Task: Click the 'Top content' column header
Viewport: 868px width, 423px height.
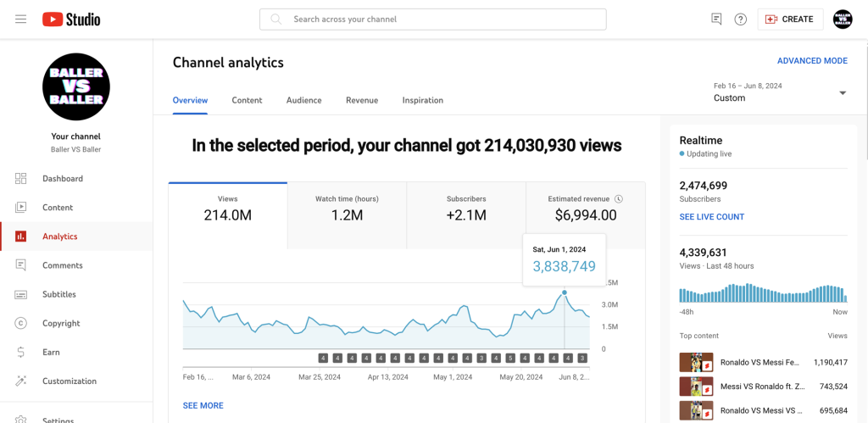Action: 699,336
